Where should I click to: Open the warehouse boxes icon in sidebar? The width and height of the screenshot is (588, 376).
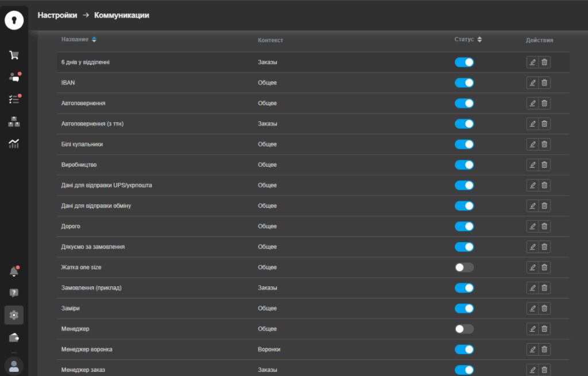pyautogui.click(x=14, y=121)
